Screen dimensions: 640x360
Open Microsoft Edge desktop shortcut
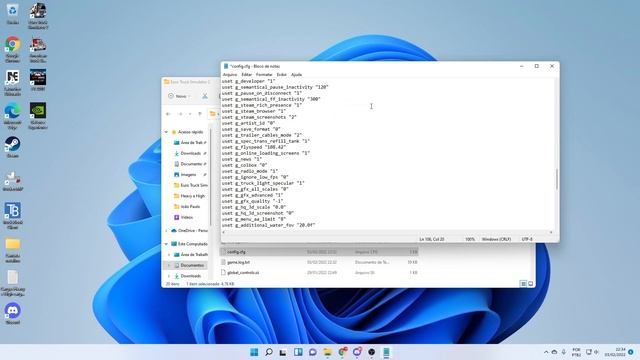(13, 116)
